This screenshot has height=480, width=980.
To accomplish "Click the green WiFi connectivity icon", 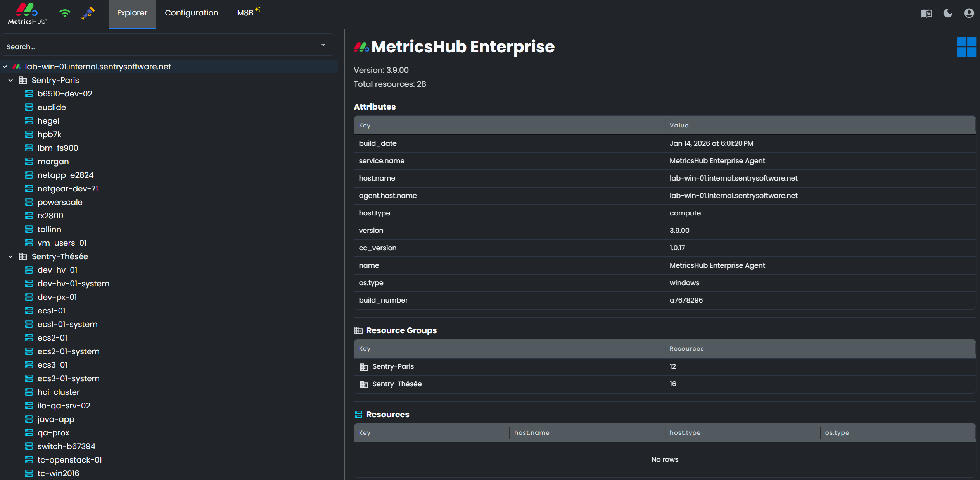I will click(x=65, y=13).
